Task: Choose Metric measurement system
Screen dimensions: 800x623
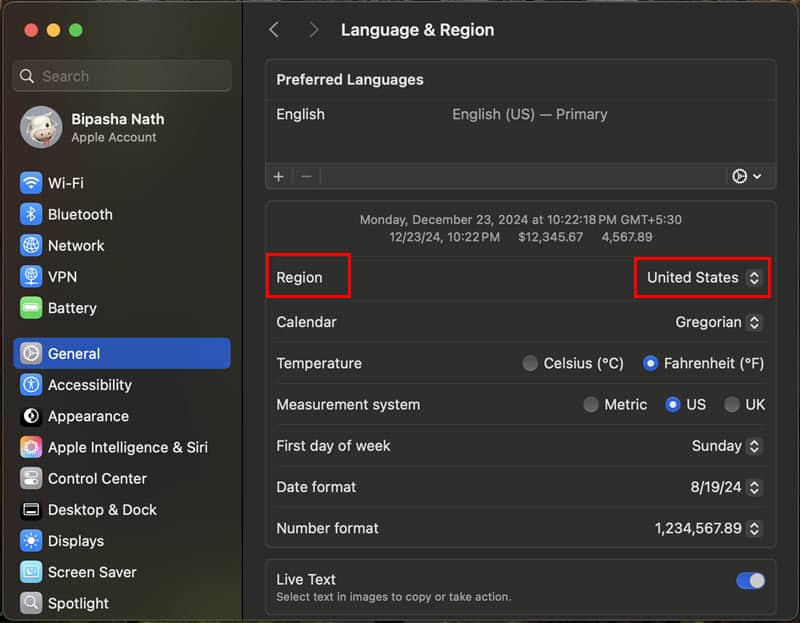Action: (591, 405)
